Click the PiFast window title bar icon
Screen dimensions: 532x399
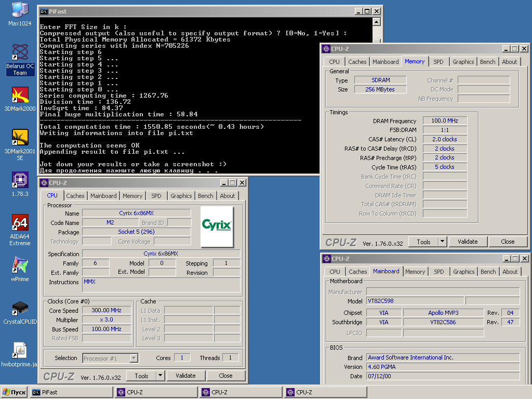click(x=44, y=11)
